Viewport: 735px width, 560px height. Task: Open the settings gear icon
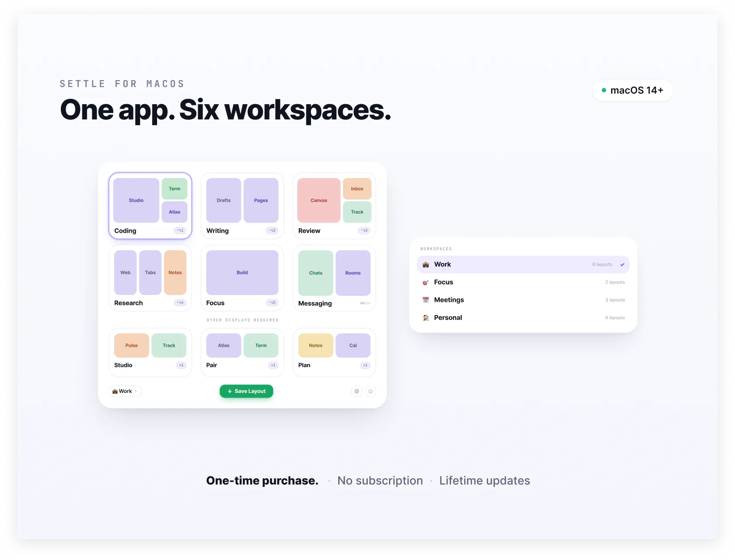pos(357,391)
